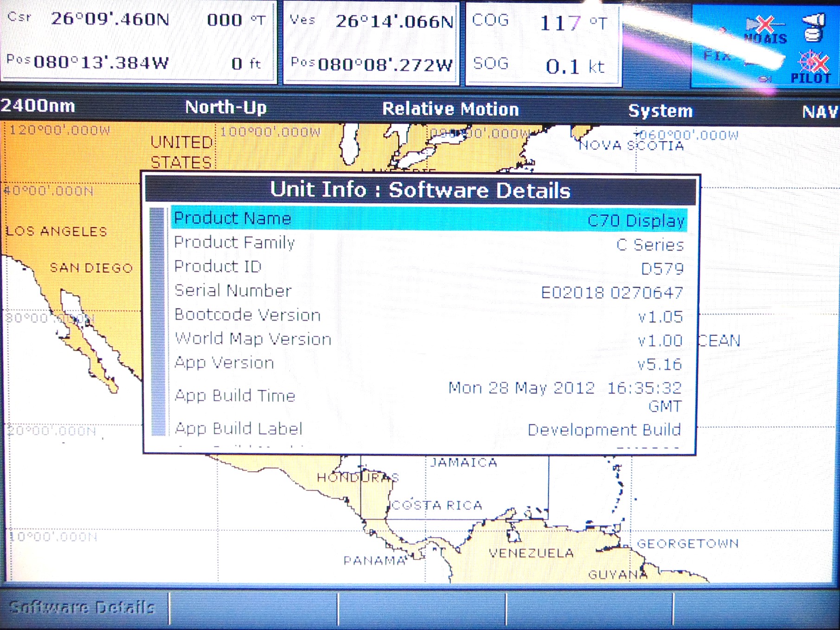Click the data storage icon above PILOT
The height and width of the screenshot is (630, 840).
point(814,27)
